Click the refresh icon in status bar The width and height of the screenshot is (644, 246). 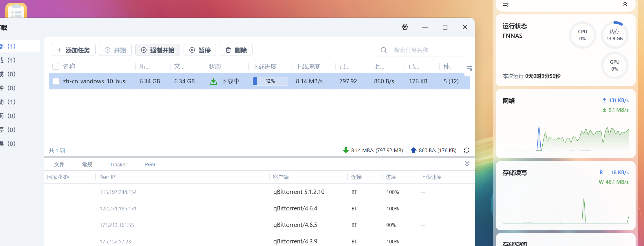coord(466,150)
